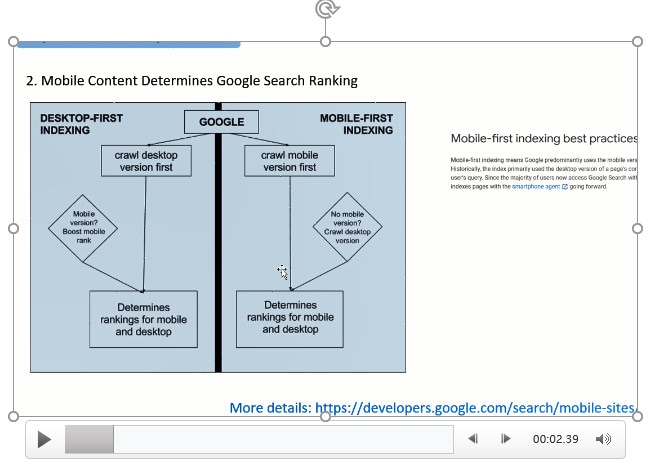The image size is (648, 470).
Task: Click the right 'Determines rankings' box
Action: click(290, 319)
